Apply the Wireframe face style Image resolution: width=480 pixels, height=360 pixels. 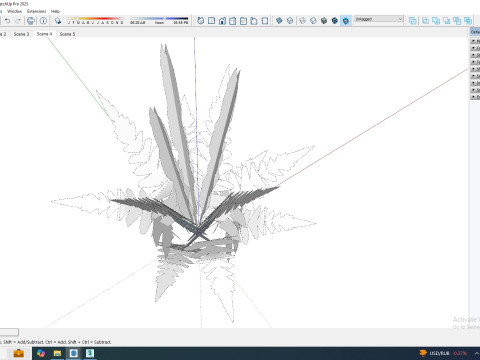click(303, 21)
